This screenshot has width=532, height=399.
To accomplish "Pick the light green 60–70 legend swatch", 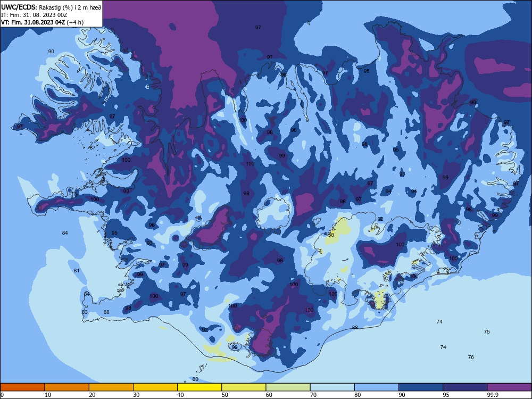I will pyautogui.click(x=288, y=387).
